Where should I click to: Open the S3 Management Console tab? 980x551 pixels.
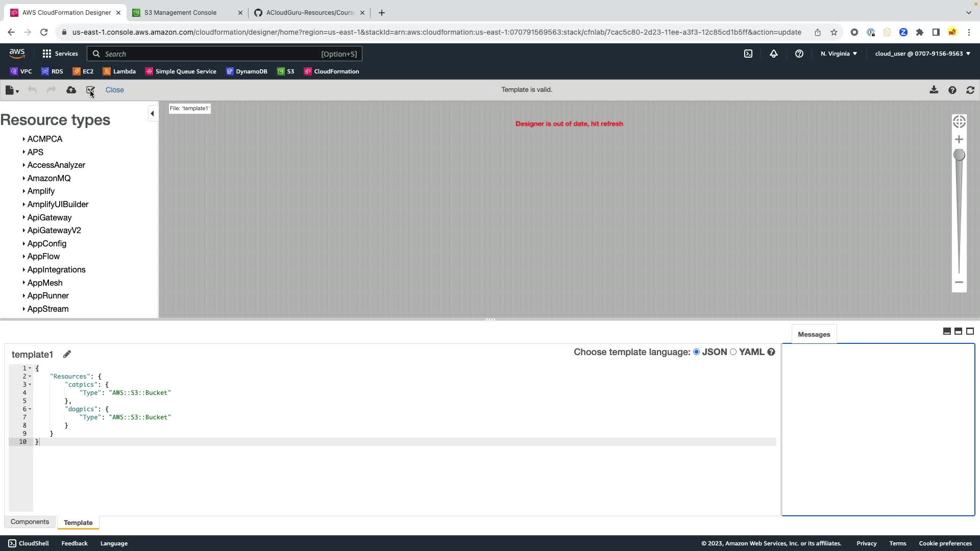click(180, 13)
